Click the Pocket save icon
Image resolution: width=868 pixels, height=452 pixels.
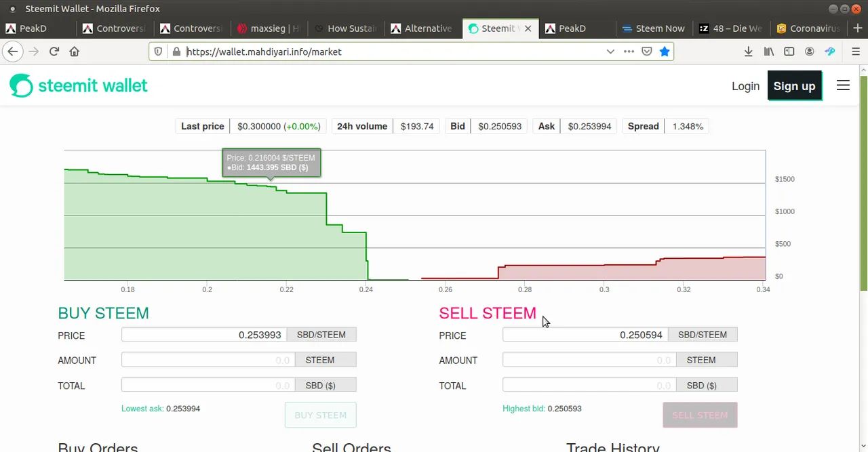pos(647,52)
